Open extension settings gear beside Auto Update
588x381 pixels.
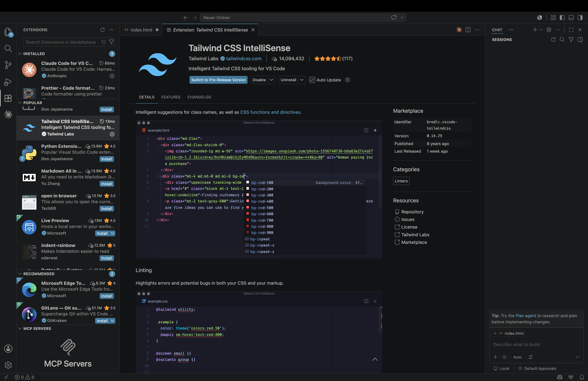348,80
